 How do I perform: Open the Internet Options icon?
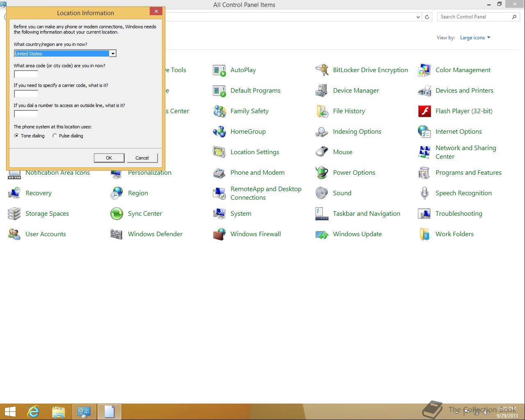pyautogui.click(x=425, y=132)
